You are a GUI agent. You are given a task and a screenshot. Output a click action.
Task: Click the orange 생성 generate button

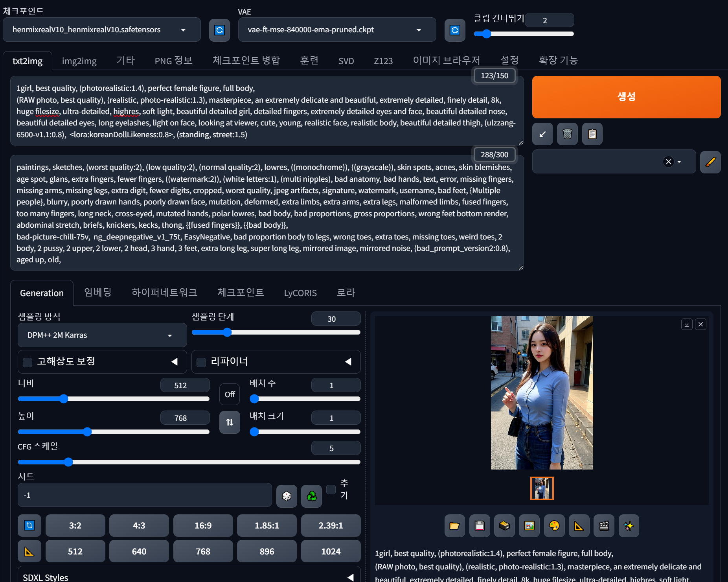point(626,97)
